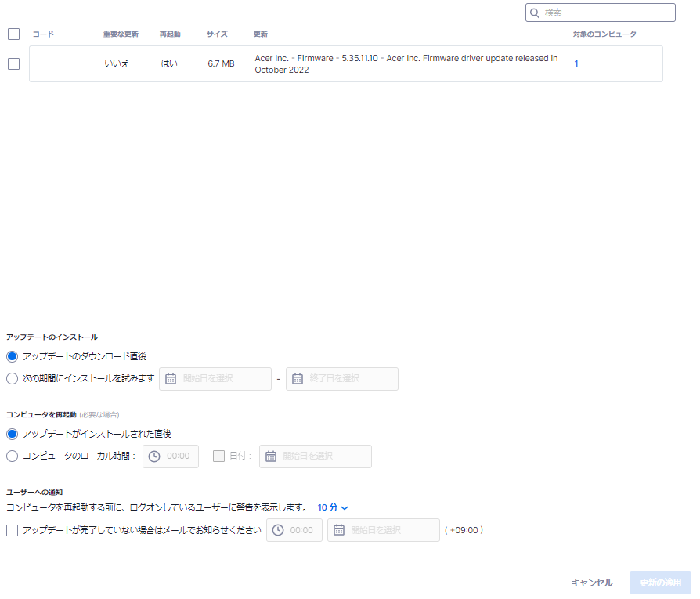The image size is (700, 599).
Task: Click the 6.7 MB size cell
Action: (x=221, y=64)
